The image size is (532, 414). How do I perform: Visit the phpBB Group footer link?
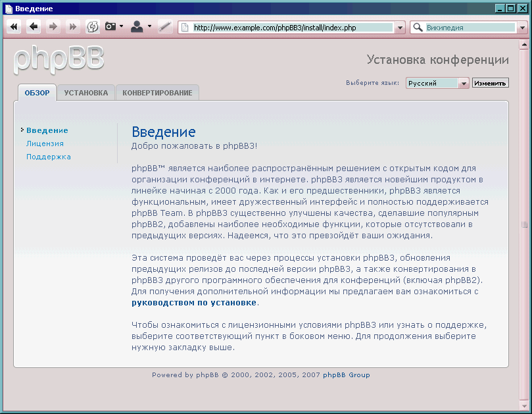pyautogui.click(x=347, y=375)
